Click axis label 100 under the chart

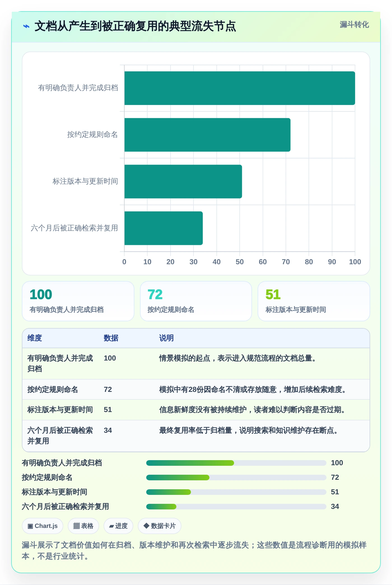coord(355,262)
